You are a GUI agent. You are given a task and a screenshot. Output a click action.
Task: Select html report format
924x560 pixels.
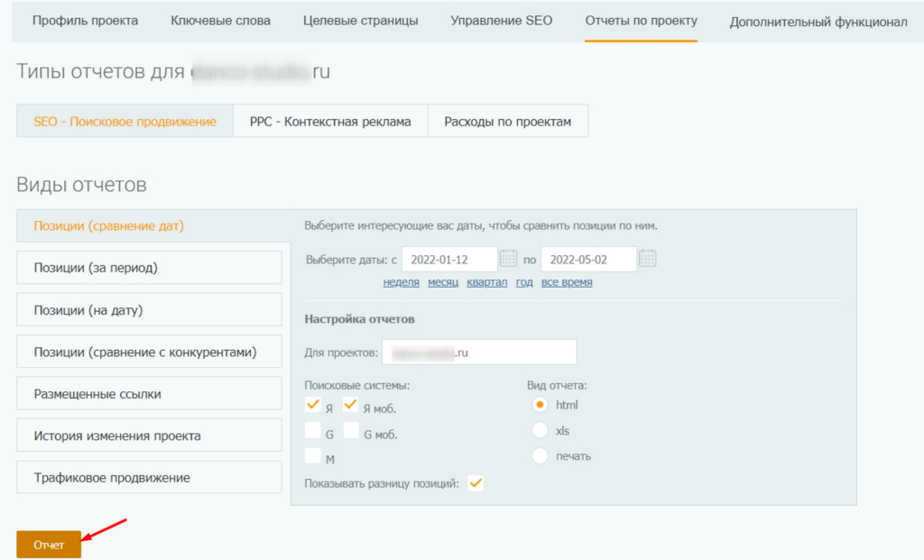click(541, 405)
